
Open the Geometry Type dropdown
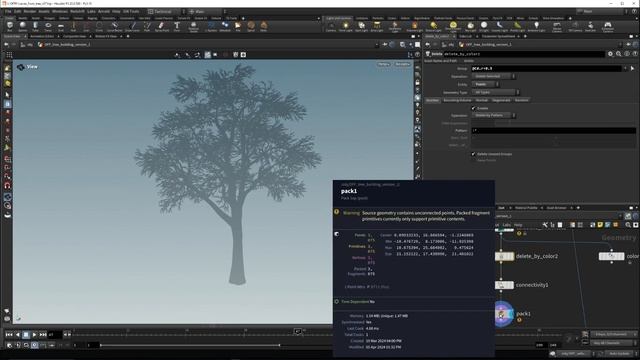click(x=496, y=92)
